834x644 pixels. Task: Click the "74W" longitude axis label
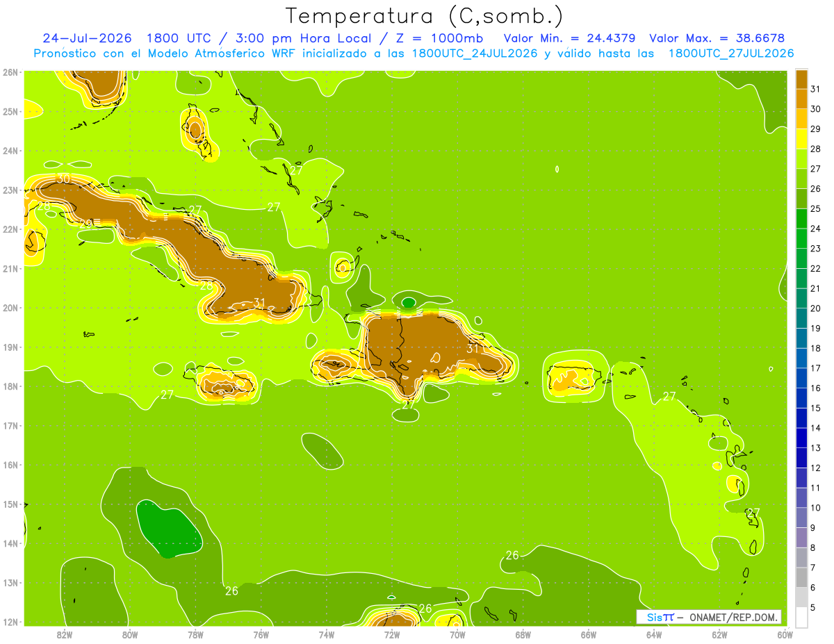click(327, 634)
